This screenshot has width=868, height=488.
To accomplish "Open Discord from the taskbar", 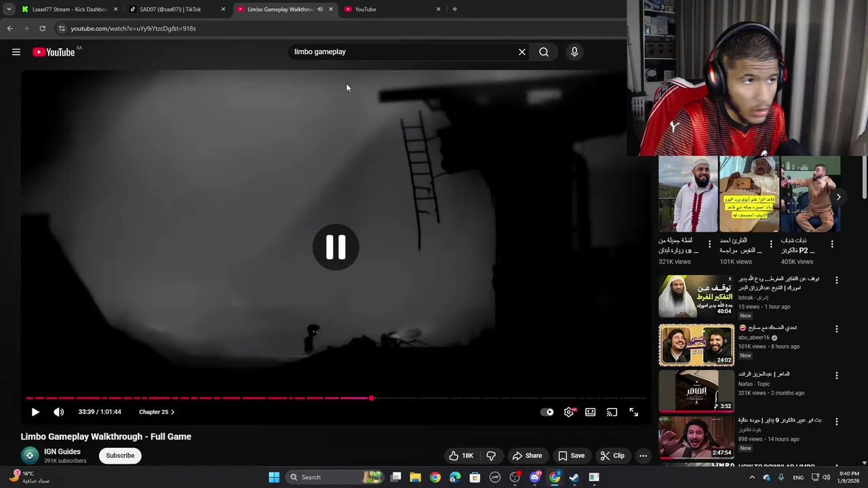I will [535, 477].
